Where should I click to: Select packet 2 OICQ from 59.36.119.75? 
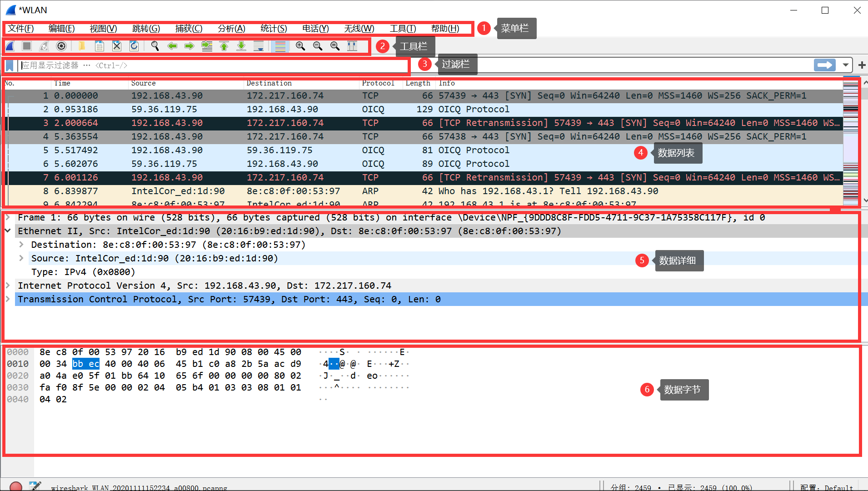(x=423, y=109)
